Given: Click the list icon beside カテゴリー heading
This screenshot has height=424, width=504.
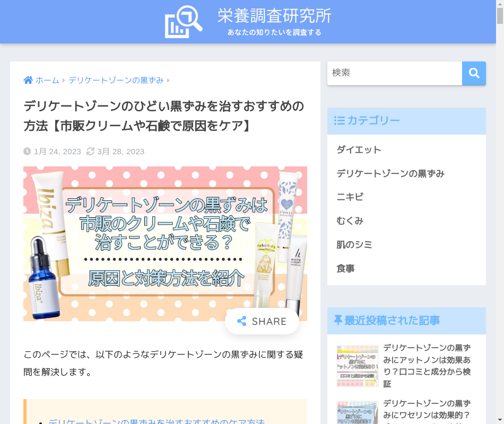Looking at the screenshot, I should pos(339,121).
